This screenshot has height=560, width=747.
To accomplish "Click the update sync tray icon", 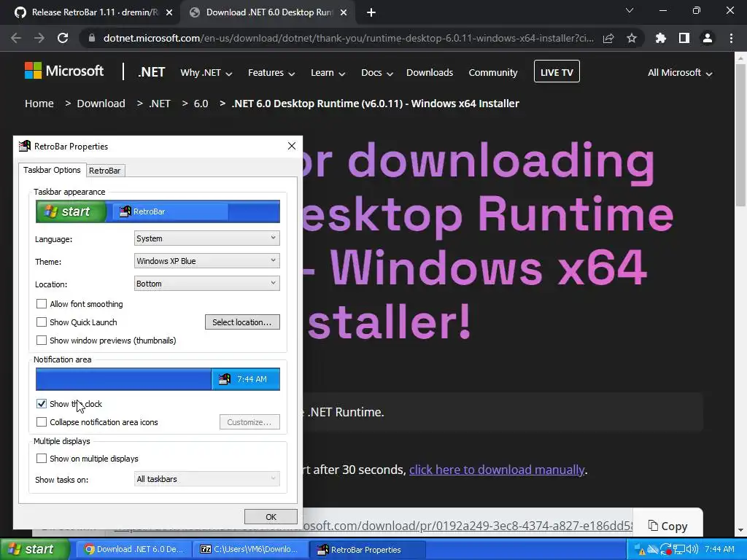I will click(666, 550).
